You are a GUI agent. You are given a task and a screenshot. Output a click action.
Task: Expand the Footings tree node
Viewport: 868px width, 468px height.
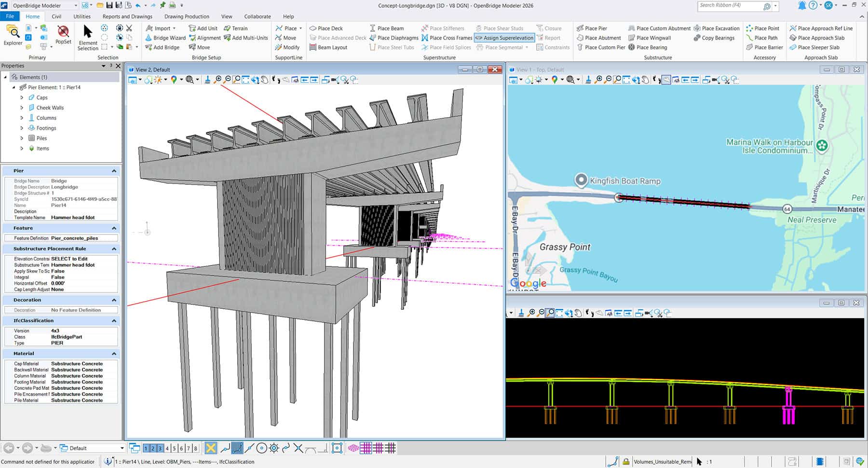click(x=22, y=128)
